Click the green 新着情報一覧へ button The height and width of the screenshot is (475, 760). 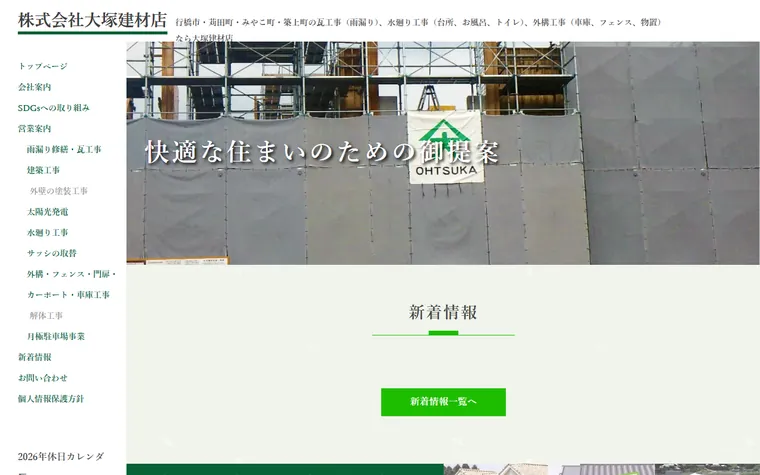[x=443, y=402]
